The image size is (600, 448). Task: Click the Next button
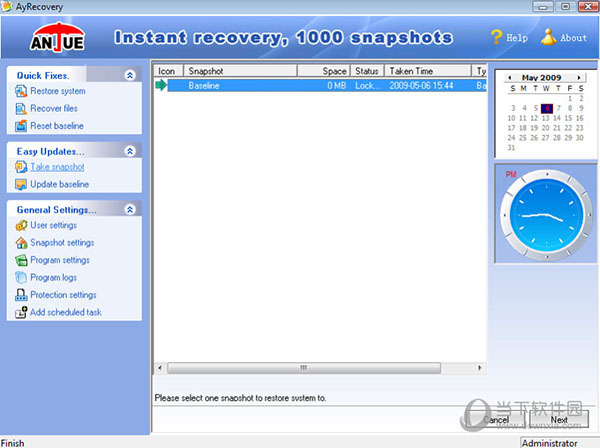coord(559,420)
